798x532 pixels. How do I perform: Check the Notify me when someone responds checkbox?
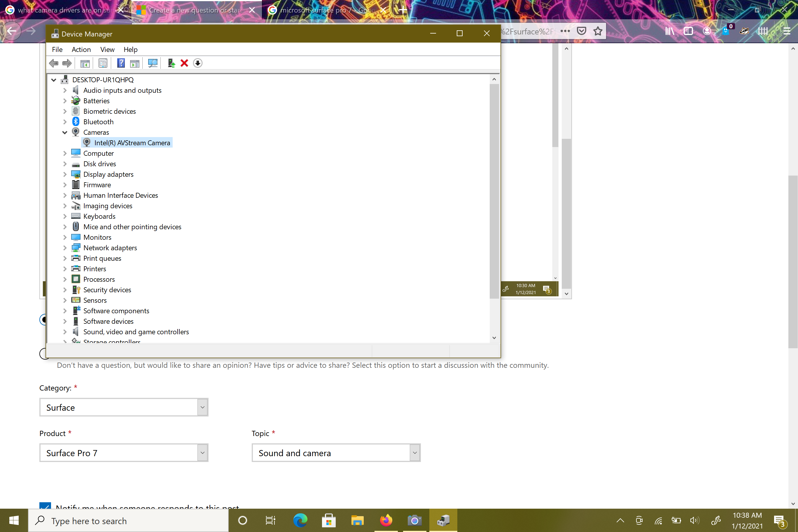tap(45, 505)
